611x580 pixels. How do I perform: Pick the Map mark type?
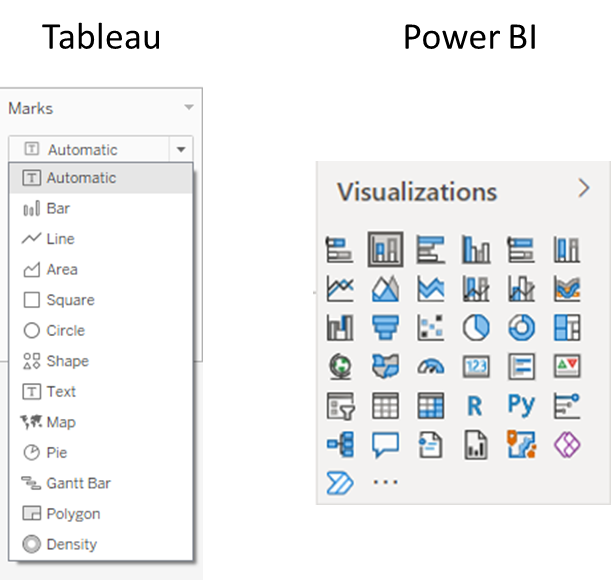click(101, 422)
